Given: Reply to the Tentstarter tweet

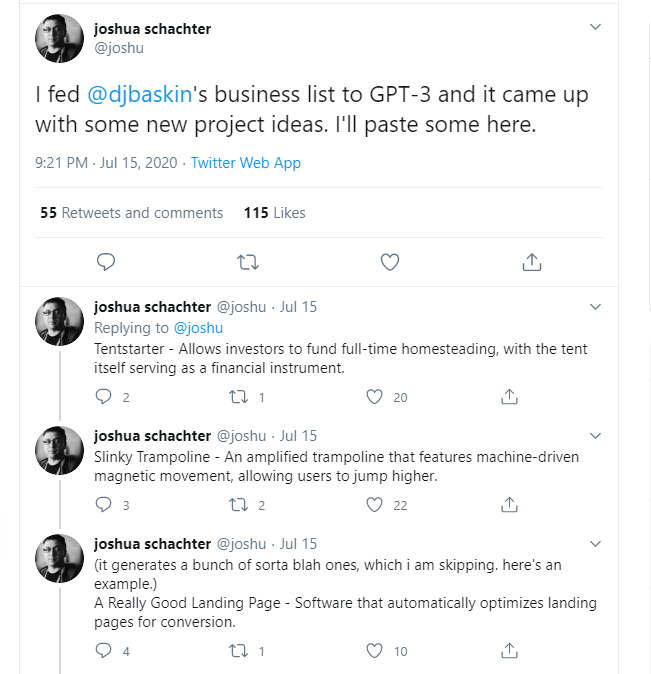Looking at the screenshot, I should pyautogui.click(x=104, y=397).
